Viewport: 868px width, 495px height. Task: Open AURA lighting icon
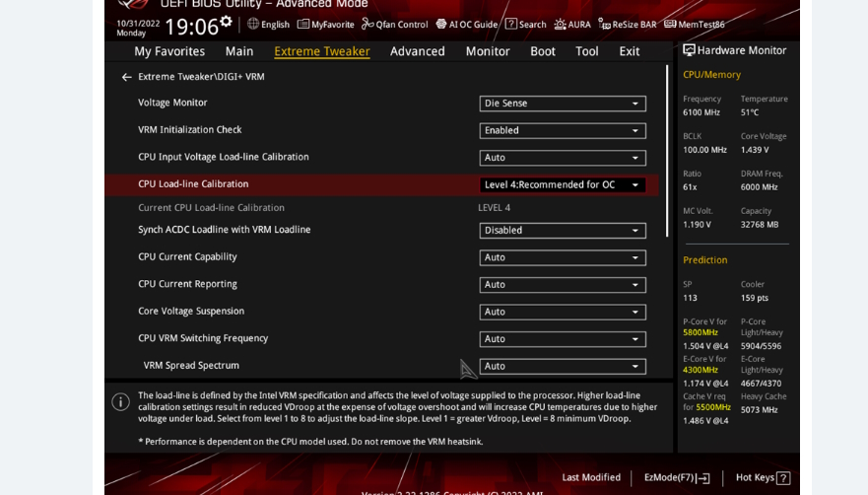(561, 25)
